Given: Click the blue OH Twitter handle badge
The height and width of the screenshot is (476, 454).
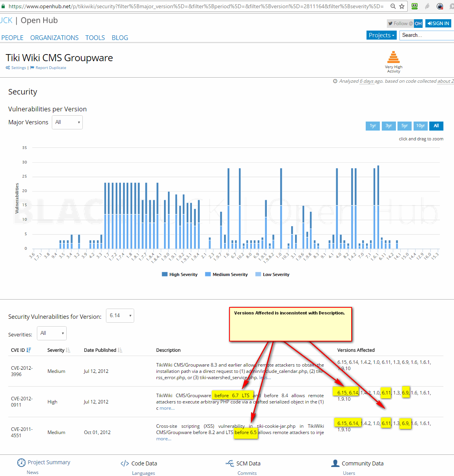Looking at the screenshot, I should click(x=418, y=24).
